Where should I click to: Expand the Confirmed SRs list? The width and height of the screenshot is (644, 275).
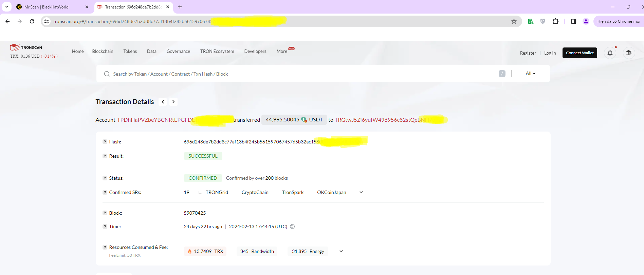coord(361,192)
